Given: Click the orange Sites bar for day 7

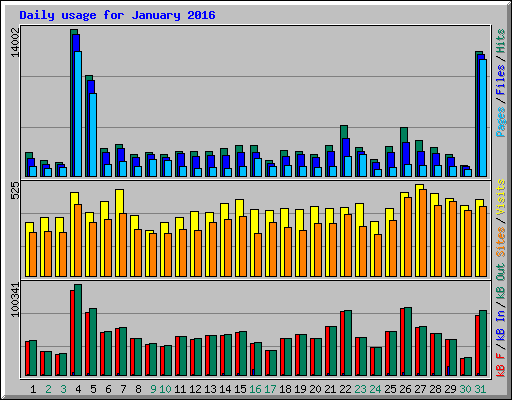Looking at the screenshot, I should point(123,245).
